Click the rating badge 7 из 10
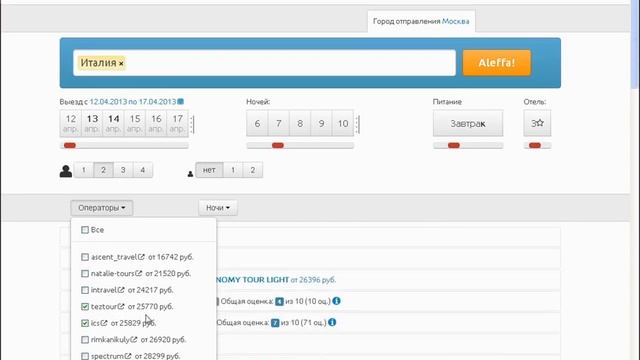The height and width of the screenshot is (360, 640). tap(275, 323)
